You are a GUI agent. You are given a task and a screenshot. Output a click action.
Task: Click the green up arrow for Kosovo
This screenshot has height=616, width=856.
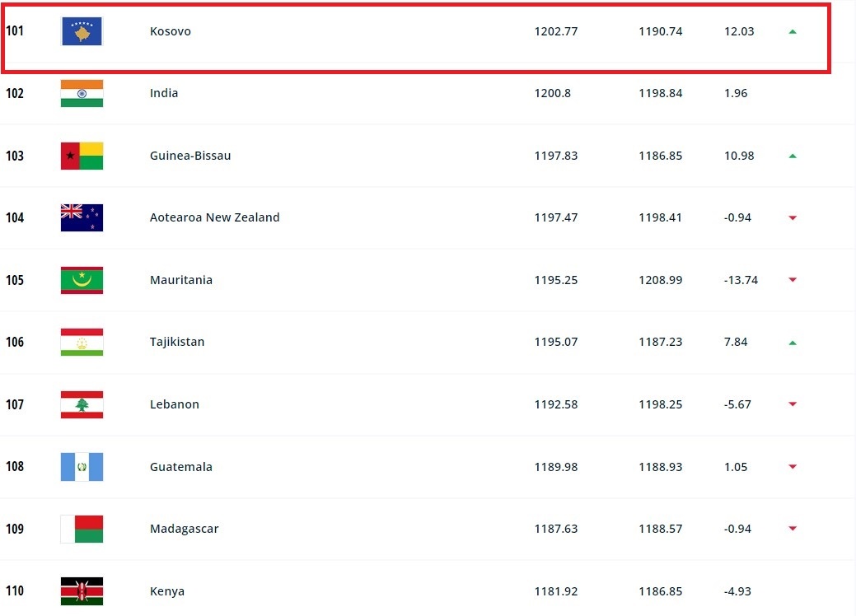point(793,31)
